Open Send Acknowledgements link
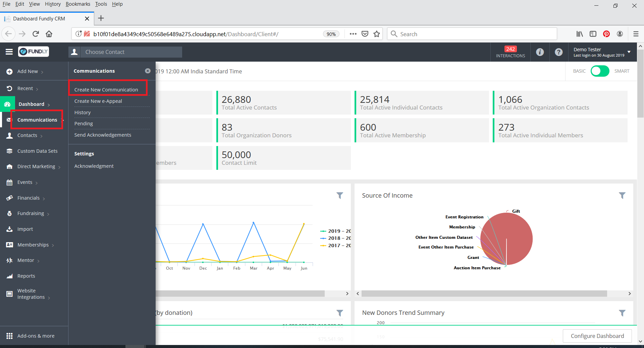 click(103, 135)
